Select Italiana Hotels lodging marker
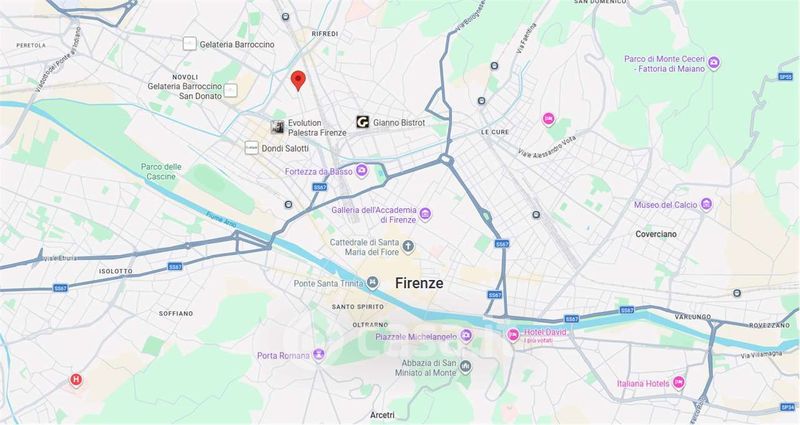This screenshot has width=800, height=425. [678, 383]
